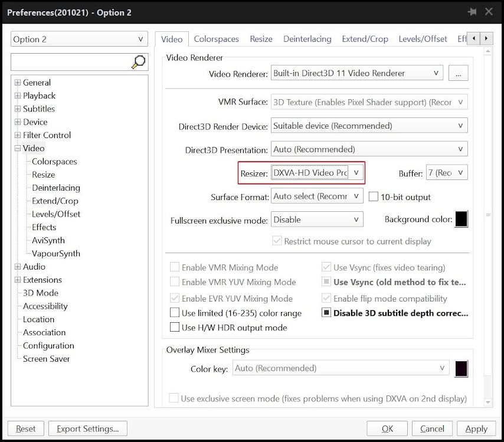Select 'Screen Saver' in the settings tree

tap(46, 359)
